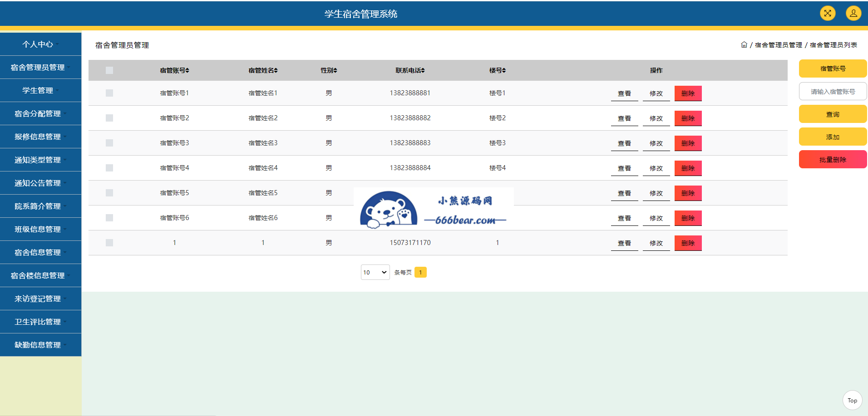Open 卫生评比管理 in sidebar
Viewport: 868px width, 416px height.
(41, 322)
